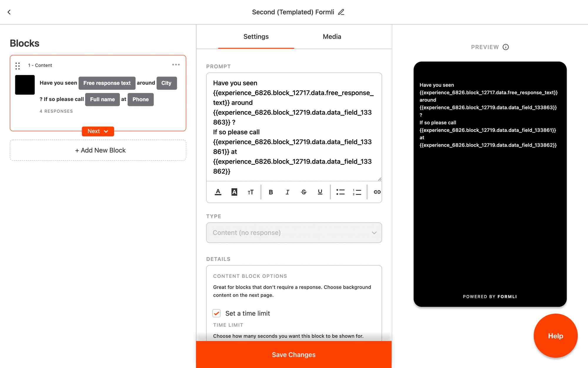Screen dimensions: 588x368
Task: Insert a bulleted list
Action: 340,192
